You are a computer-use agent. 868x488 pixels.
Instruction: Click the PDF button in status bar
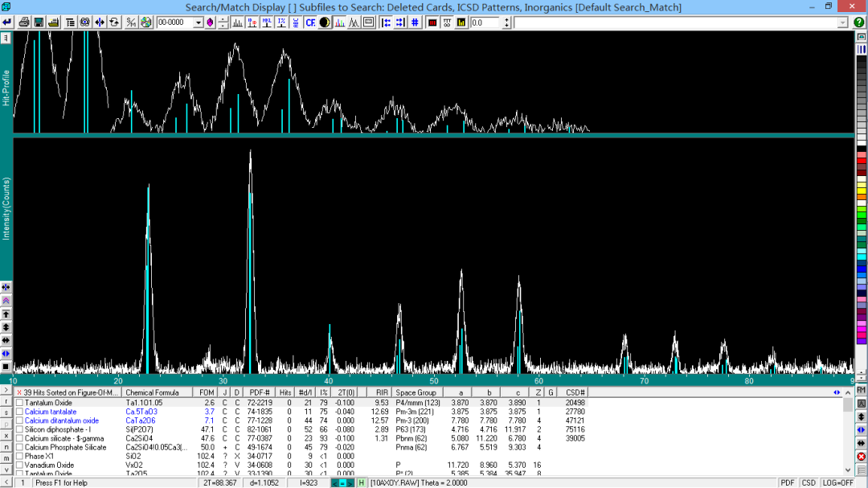tap(787, 482)
